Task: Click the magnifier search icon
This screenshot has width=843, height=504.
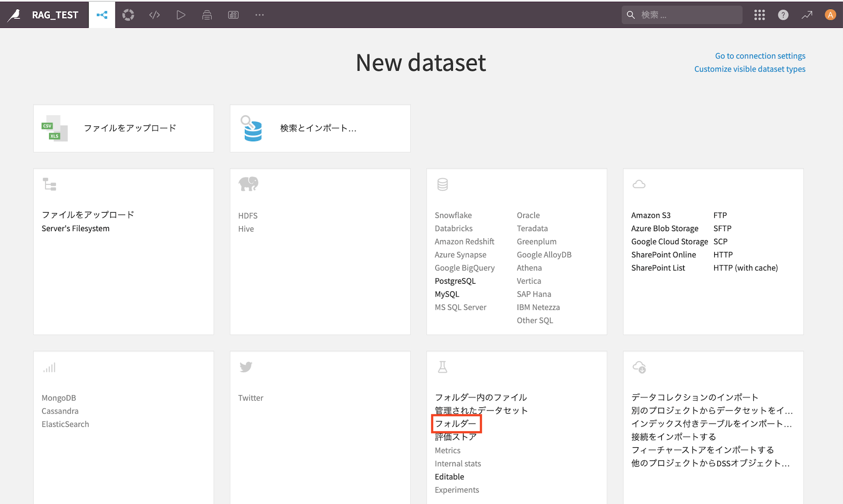Action: (631, 15)
